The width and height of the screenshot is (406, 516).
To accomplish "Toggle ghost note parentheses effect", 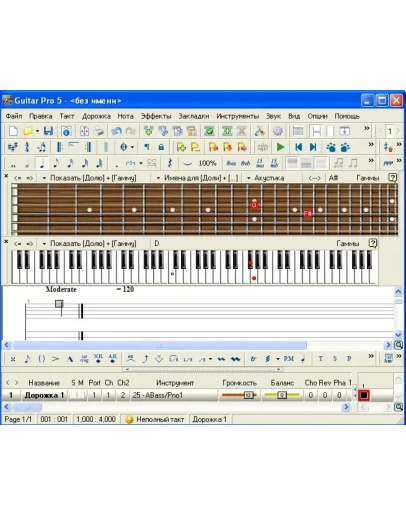I will coord(42,359).
